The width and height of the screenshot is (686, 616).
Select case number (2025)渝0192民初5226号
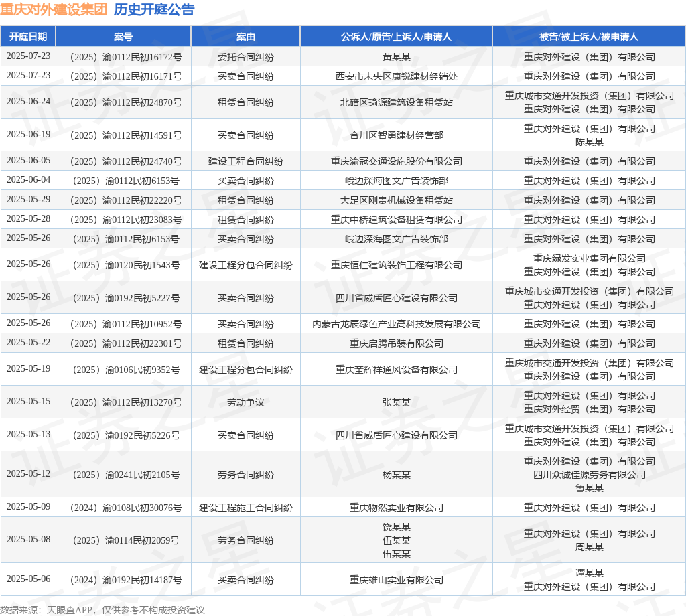pyautogui.click(x=126, y=435)
